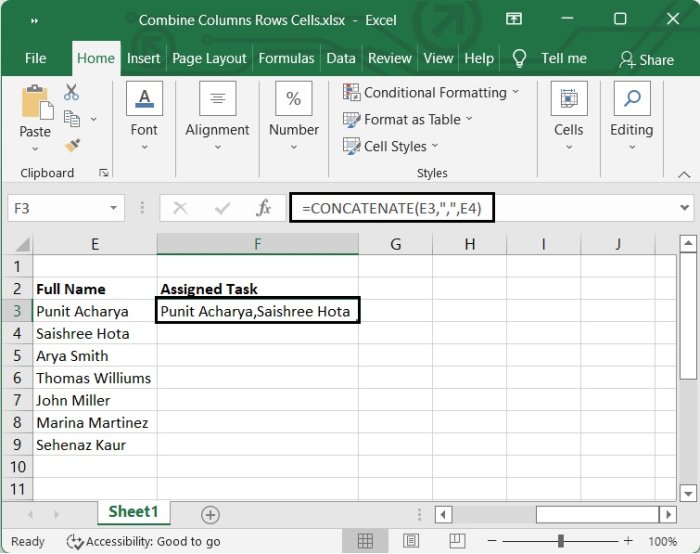Click the horizontal scrollbar thumb
The image size is (700, 554).
[598, 515]
